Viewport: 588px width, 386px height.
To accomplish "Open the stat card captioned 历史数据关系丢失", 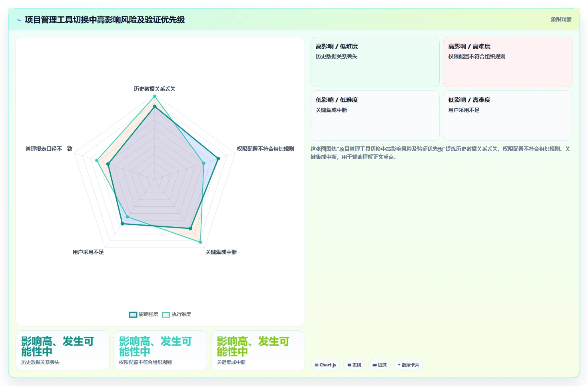I will [x=62, y=350].
